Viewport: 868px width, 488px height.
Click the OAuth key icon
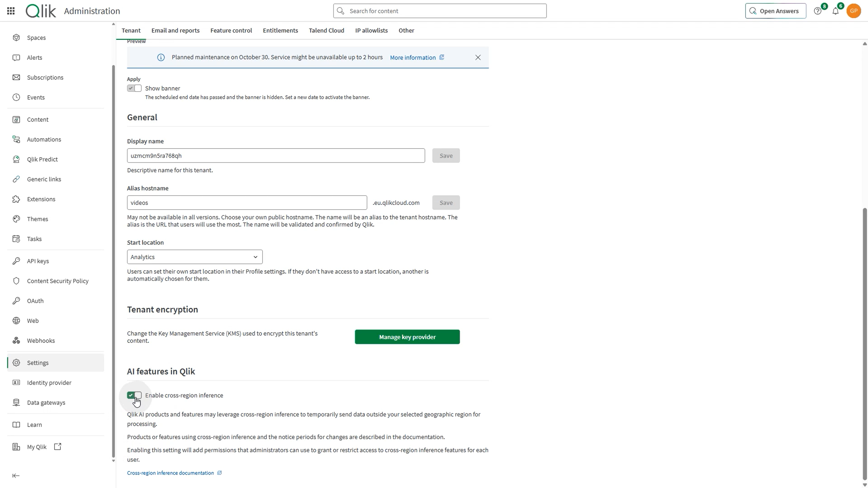click(16, 301)
